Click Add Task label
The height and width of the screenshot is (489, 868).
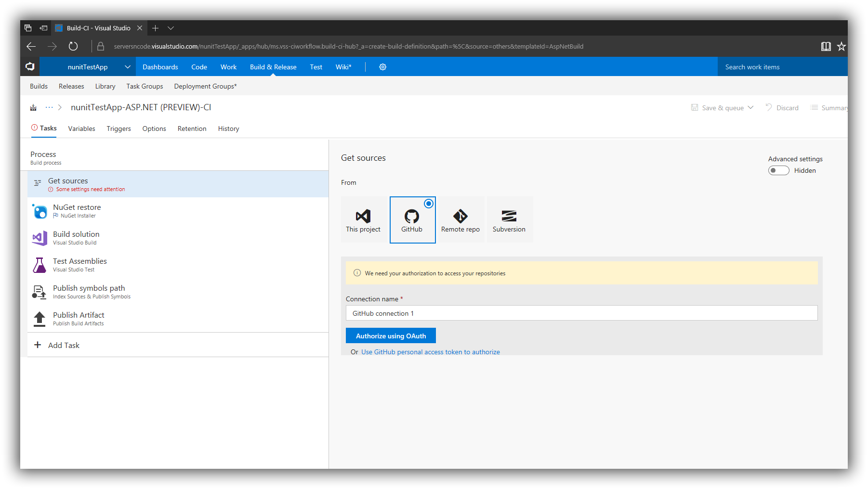64,345
